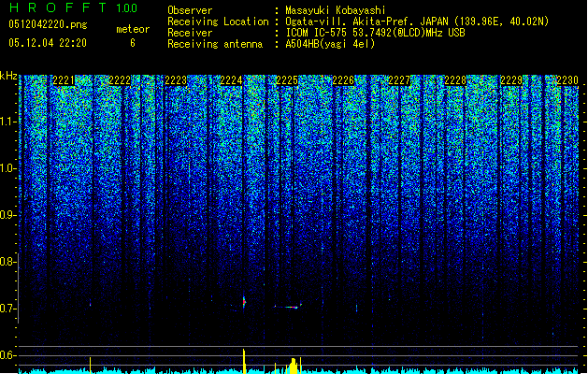This screenshot has width=588, height=374.
Task: Click the meteor label
Action: 133,29
